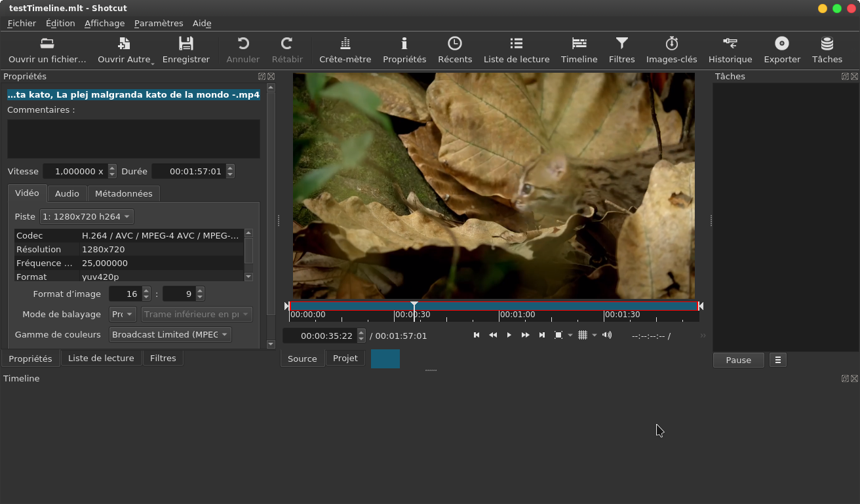Screen dimensions: 860x504
Task: Toggle the player zoom icon
Action: (558, 335)
